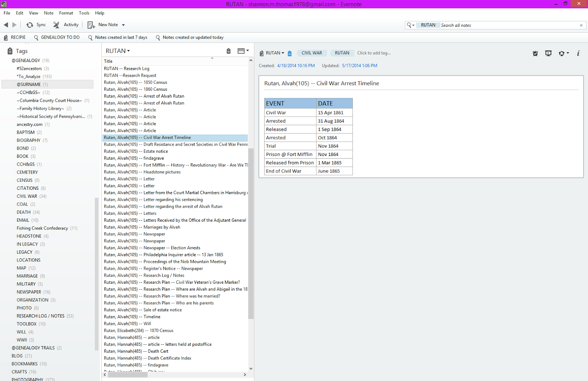
Task: Start presentation mode with the screen icon
Action: [x=548, y=53]
